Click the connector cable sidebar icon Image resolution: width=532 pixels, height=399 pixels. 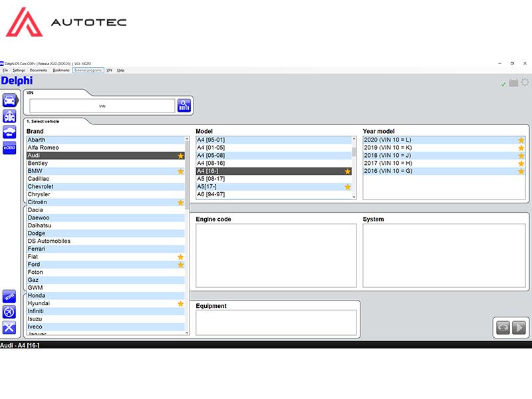coord(9,297)
